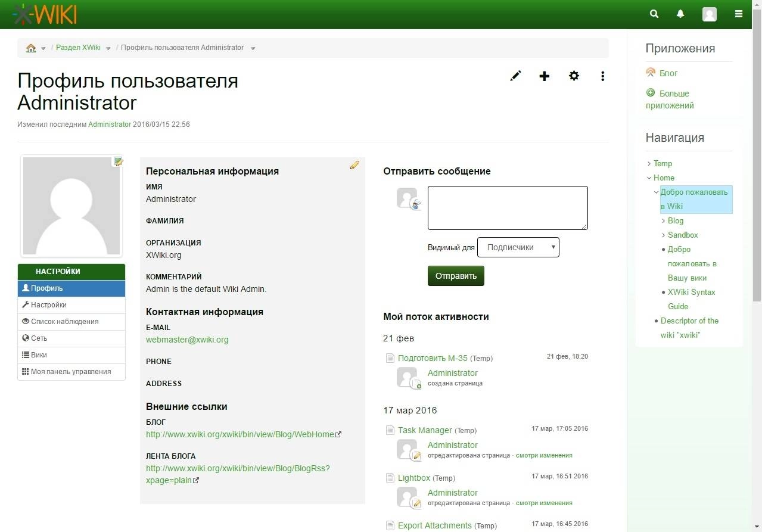Open the search magnifier icon
The width and height of the screenshot is (762, 532).
click(x=654, y=14)
